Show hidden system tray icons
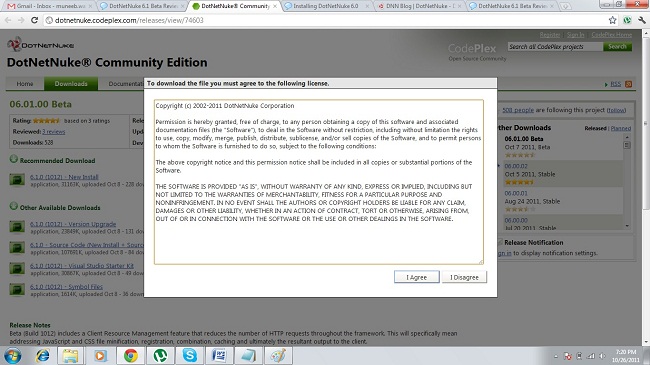Image resolution: width=650 pixels, height=365 pixels. (x=556, y=356)
